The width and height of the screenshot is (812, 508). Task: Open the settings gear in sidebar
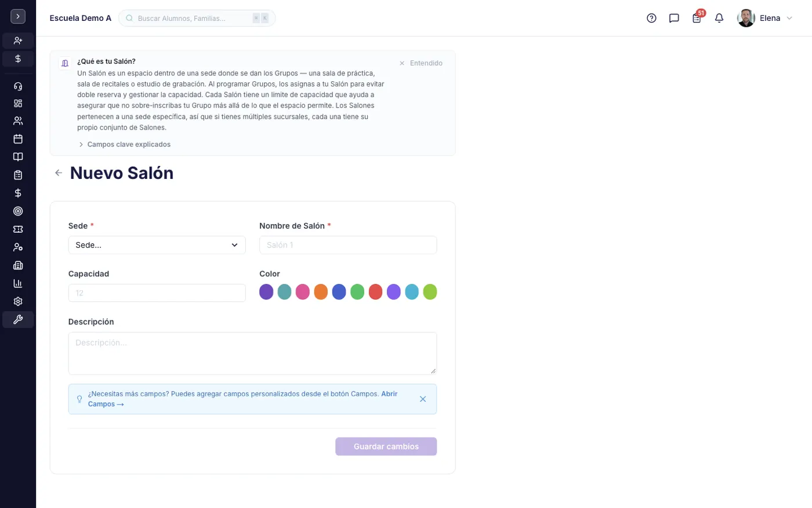click(x=18, y=301)
